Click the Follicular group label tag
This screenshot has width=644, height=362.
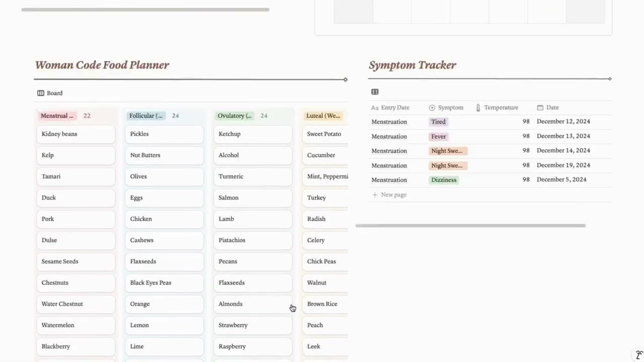(146, 116)
